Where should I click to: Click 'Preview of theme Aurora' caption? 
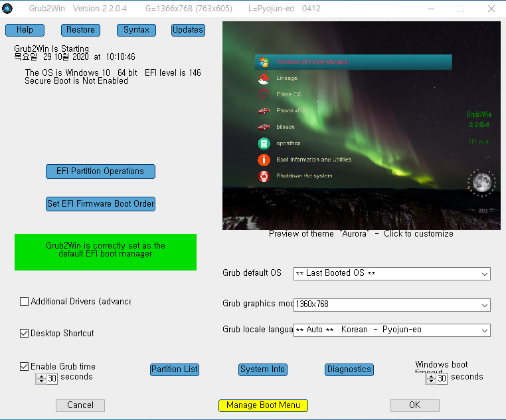(361, 234)
